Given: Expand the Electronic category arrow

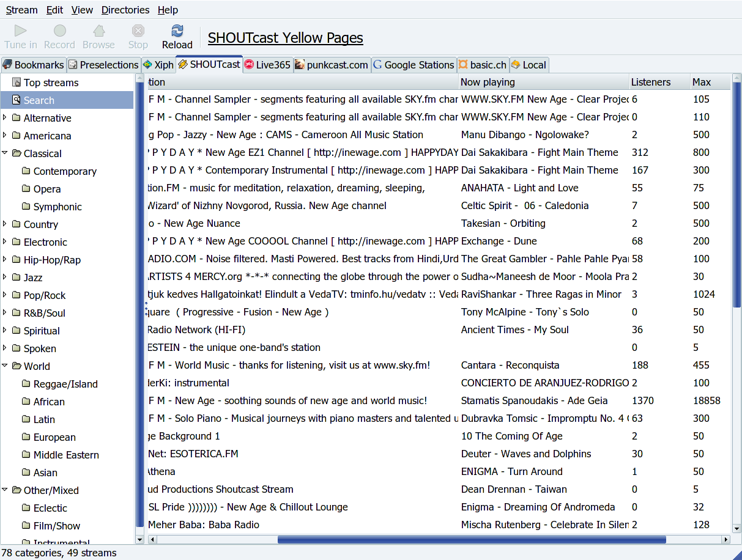Looking at the screenshot, I should coord(5,241).
